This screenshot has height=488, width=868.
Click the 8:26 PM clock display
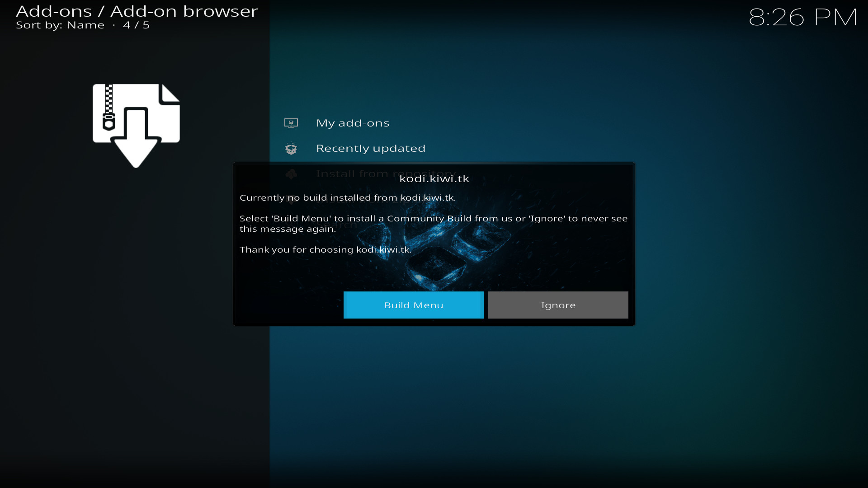[x=803, y=18]
